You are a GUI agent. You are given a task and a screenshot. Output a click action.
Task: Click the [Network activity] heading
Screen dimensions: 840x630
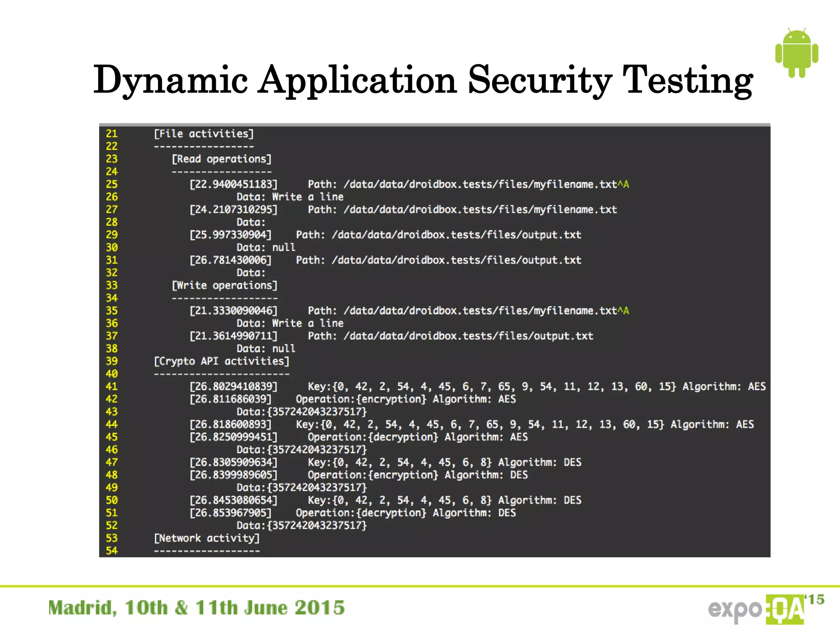pos(207,538)
